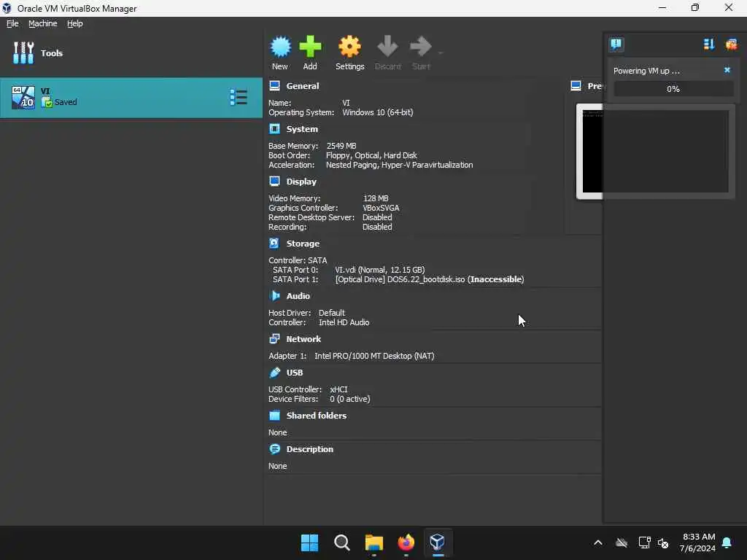
Task: Open the clock and date flyout
Action: point(698,542)
